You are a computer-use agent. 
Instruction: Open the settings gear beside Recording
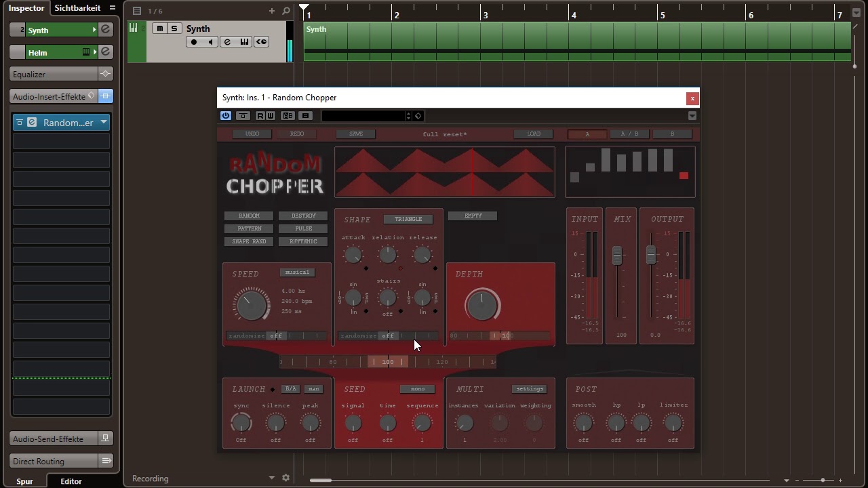[285, 478]
